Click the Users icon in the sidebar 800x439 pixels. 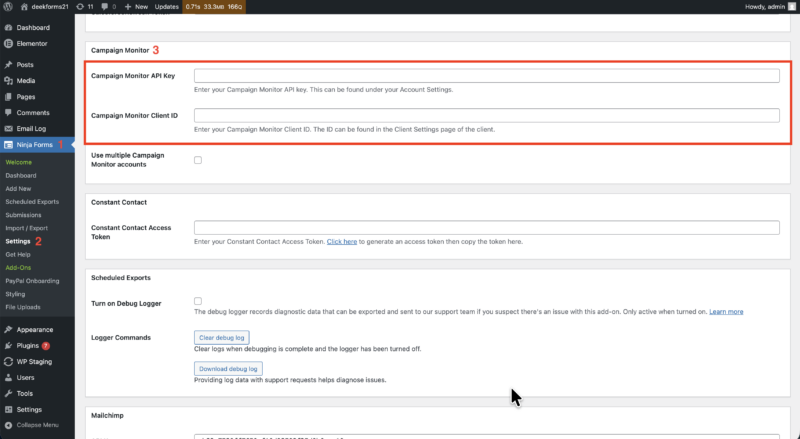click(x=8, y=378)
